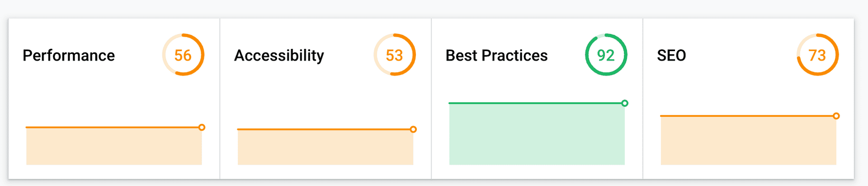Select the SEO sparkline end point marker
868x186 pixels.
tap(836, 116)
